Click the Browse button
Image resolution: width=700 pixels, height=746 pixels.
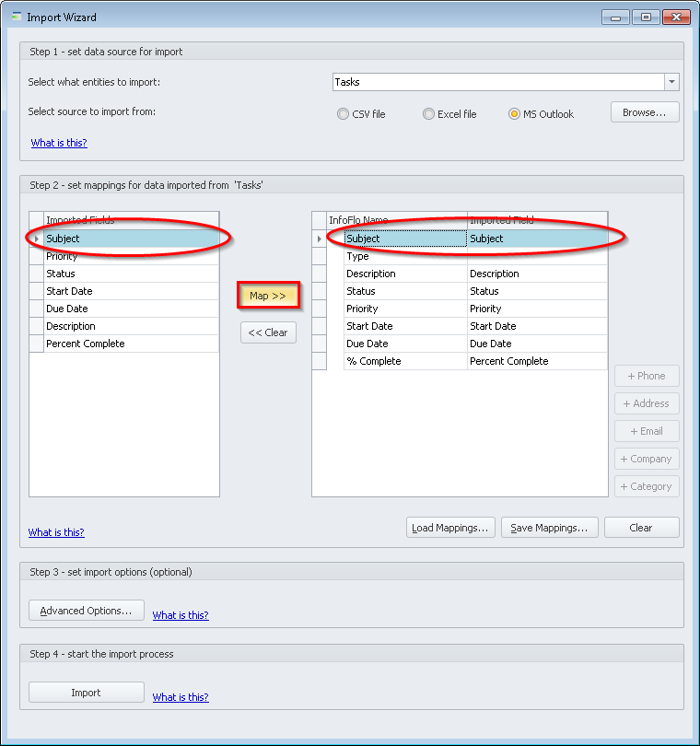click(644, 112)
